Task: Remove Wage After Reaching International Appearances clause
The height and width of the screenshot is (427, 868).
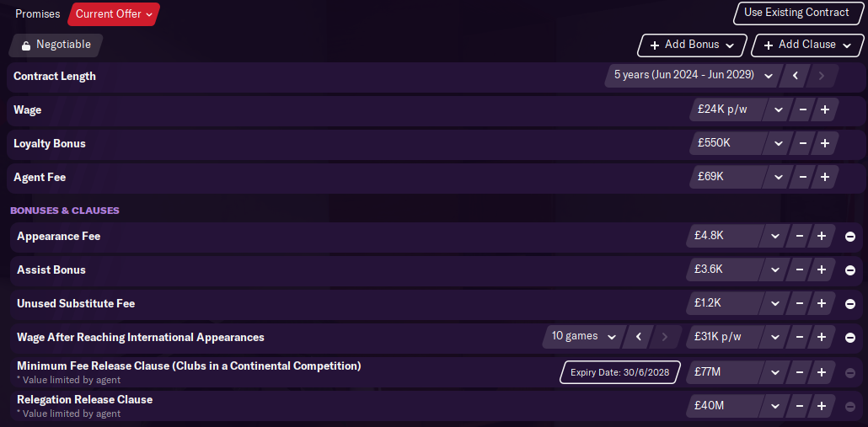Action: (849, 338)
